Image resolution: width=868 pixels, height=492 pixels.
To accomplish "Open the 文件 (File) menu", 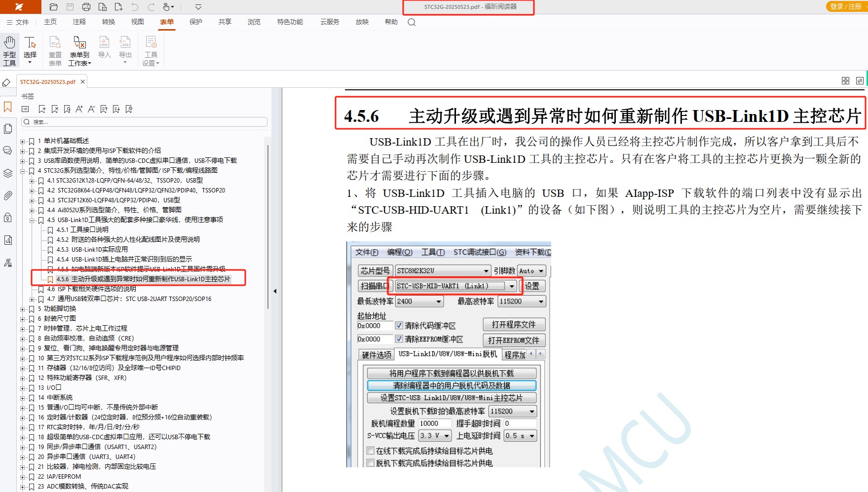I will [18, 22].
